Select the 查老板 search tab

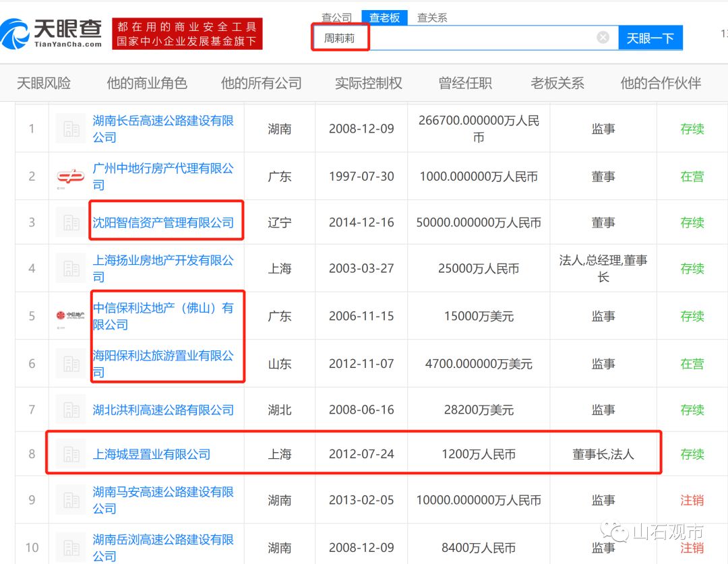pyautogui.click(x=385, y=18)
